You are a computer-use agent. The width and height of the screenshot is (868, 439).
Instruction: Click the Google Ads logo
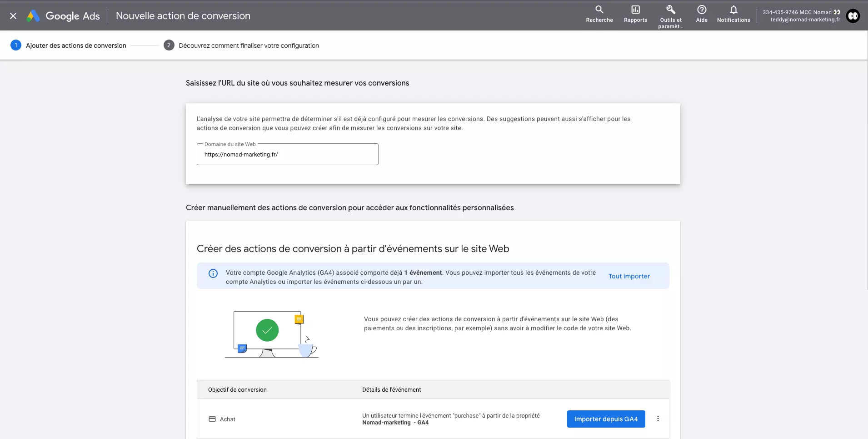click(63, 15)
